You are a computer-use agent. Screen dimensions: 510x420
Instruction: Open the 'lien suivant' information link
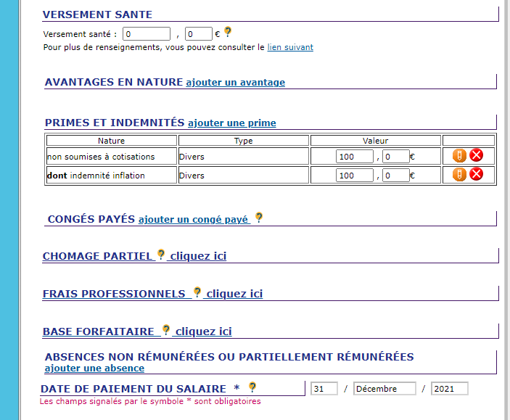click(x=290, y=47)
